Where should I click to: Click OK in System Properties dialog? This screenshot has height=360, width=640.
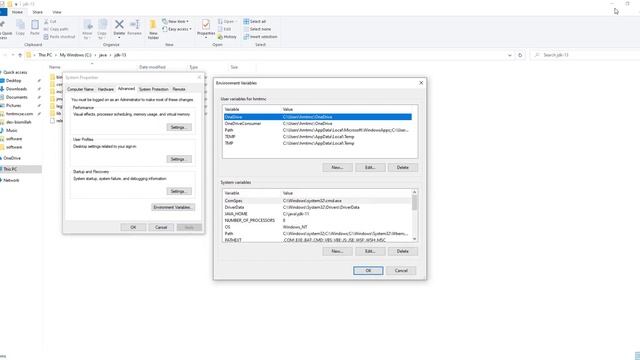[133, 227]
